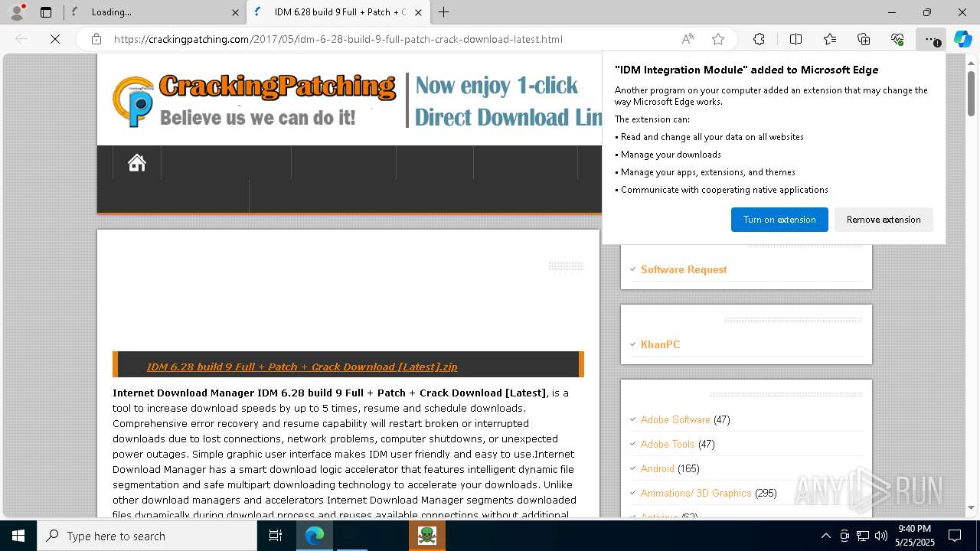Open the tab actions menu icon
This screenshot has width=980, height=551.
coord(46,12)
